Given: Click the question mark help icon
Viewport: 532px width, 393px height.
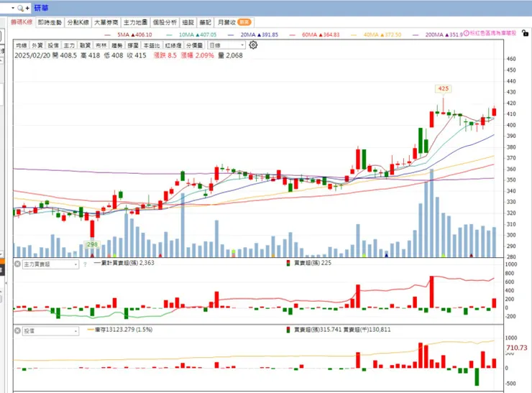Looking at the screenshot, I should pos(85,264).
